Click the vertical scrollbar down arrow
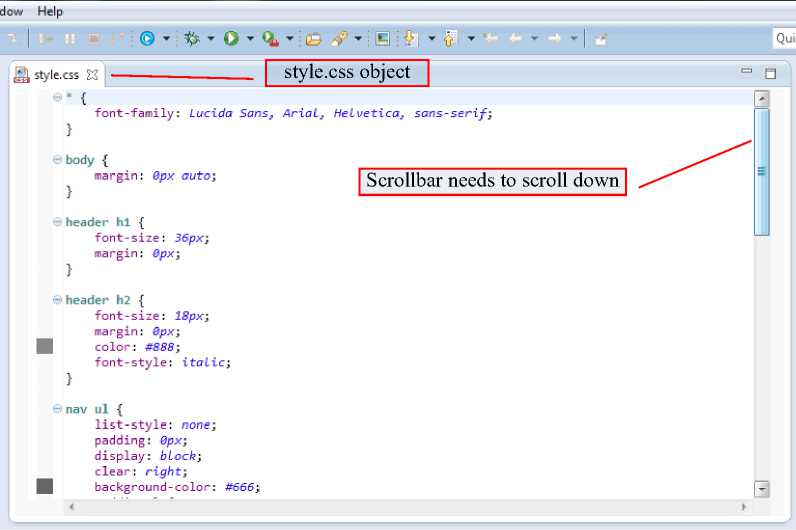This screenshot has height=530, width=796. (x=762, y=489)
